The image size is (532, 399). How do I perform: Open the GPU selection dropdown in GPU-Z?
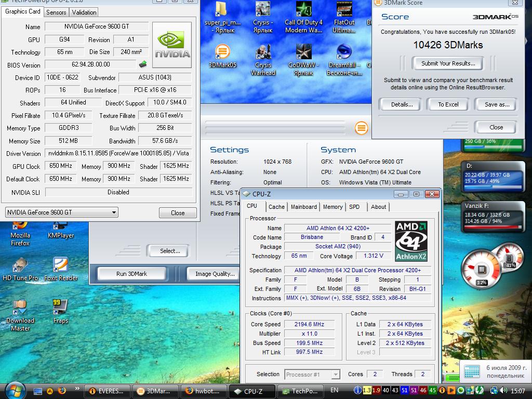62,212
